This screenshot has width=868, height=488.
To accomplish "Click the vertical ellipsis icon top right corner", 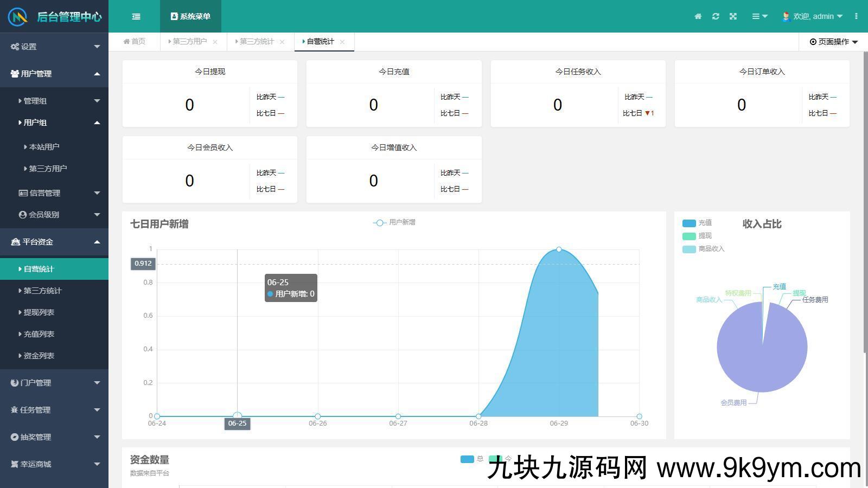I will tap(856, 16).
